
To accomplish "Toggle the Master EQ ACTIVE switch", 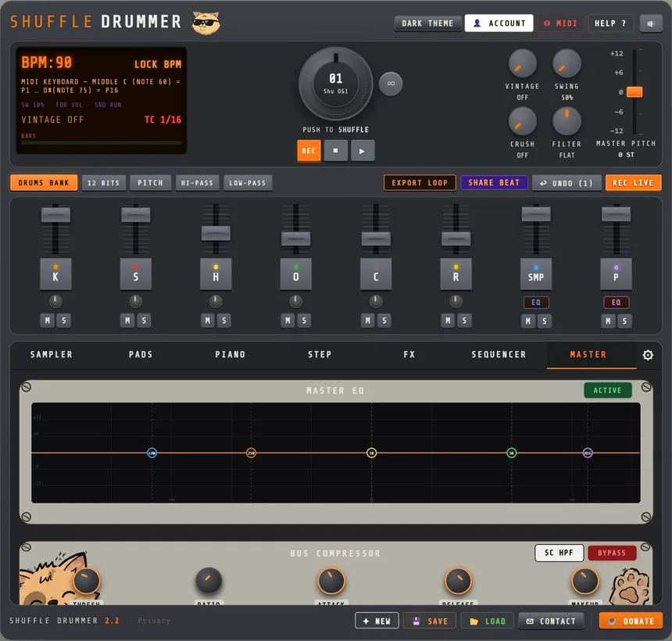I will (x=607, y=390).
